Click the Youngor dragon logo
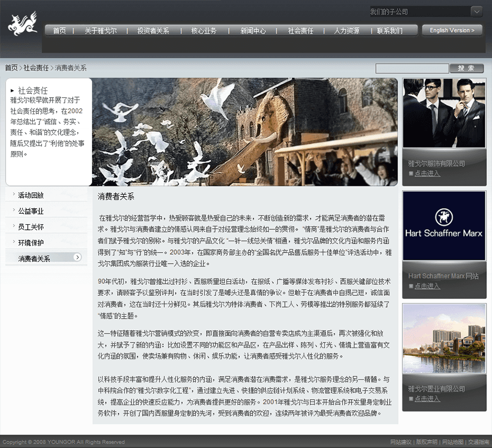Image resolution: width=492 pixels, height=448 pixels. (22, 24)
